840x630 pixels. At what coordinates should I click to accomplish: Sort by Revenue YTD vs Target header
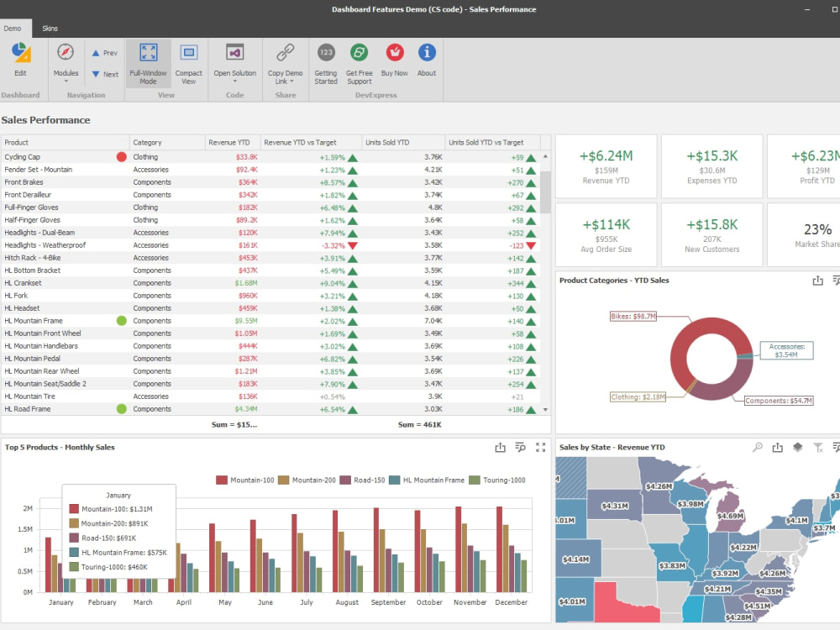pos(312,143)
